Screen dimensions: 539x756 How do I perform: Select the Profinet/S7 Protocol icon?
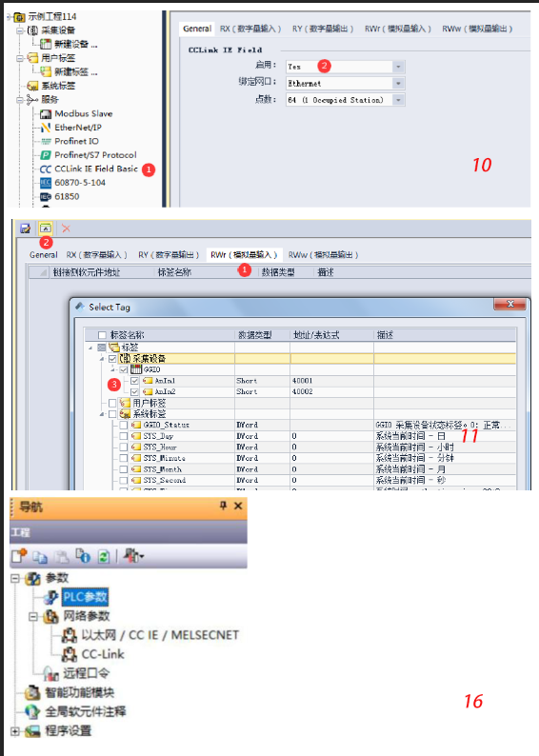[x=46, y=155]
